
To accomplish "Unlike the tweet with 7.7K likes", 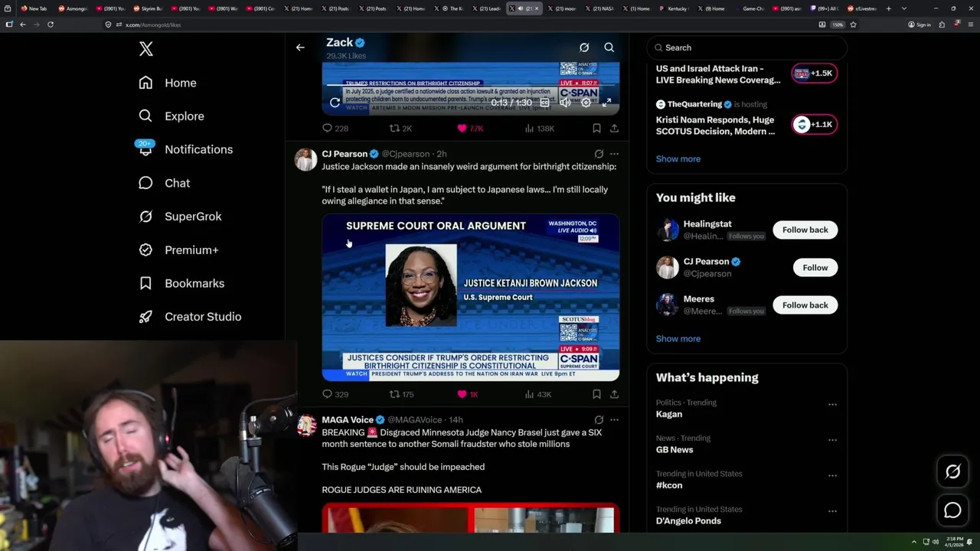I will (470, 129).
